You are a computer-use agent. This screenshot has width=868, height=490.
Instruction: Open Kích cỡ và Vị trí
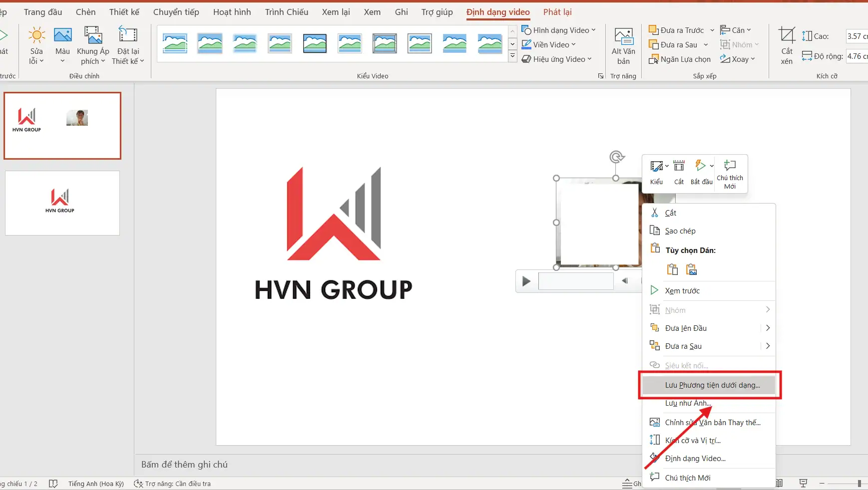click(x=709, y=441)
